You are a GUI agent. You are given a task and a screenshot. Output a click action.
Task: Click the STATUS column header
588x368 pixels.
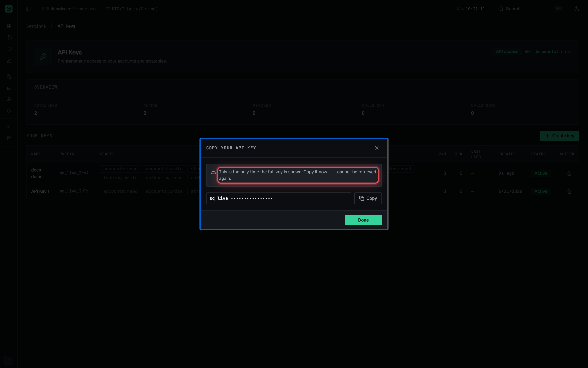click(x=538, y=154)
